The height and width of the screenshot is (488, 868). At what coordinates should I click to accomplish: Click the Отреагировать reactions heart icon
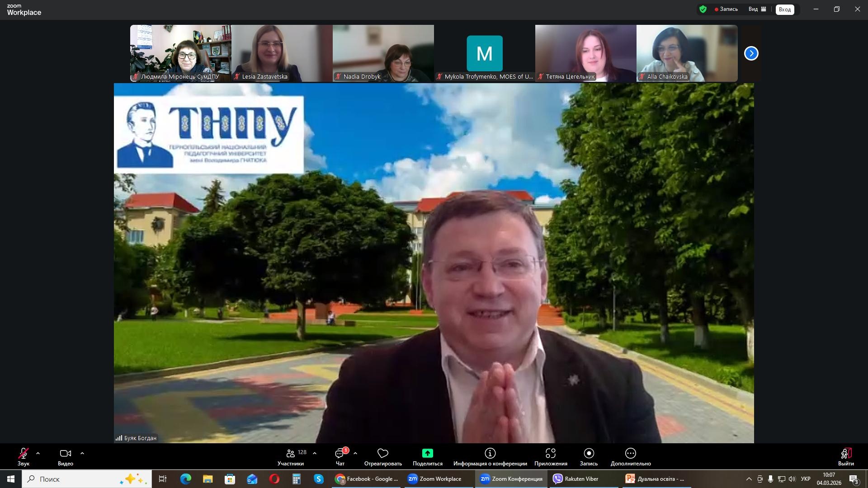(x=383, y=453)
